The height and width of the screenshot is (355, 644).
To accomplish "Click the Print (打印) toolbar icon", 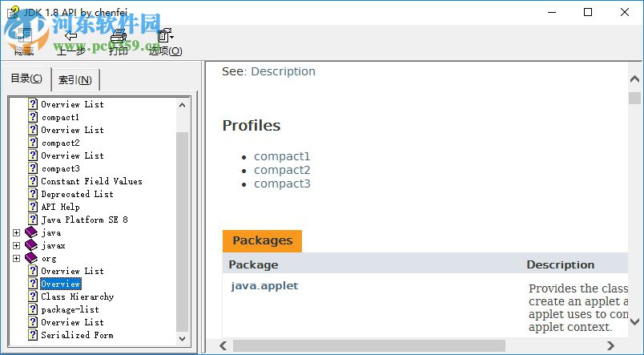I will [x=119, y=36].
